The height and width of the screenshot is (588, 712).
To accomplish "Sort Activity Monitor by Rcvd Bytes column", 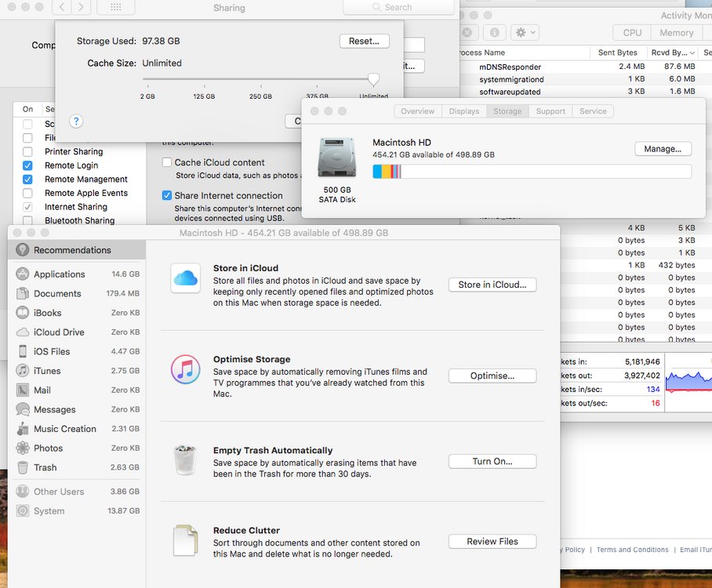I will pos(673,53).
